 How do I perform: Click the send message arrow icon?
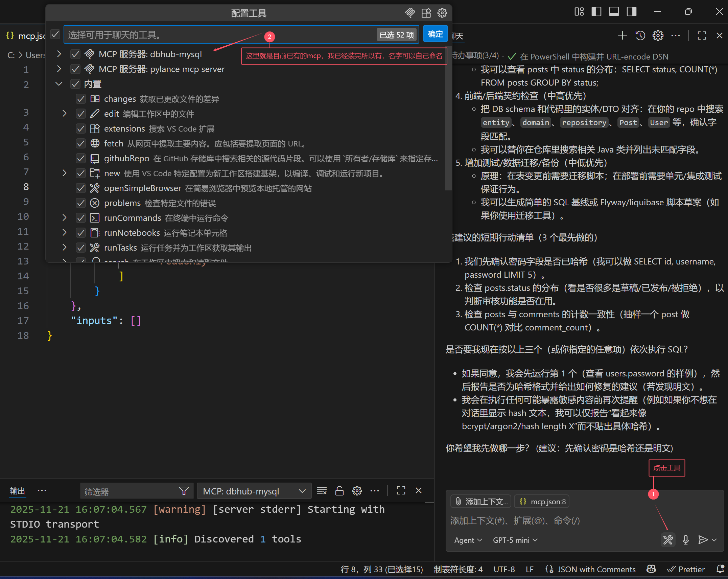click(x=703, y=540)
